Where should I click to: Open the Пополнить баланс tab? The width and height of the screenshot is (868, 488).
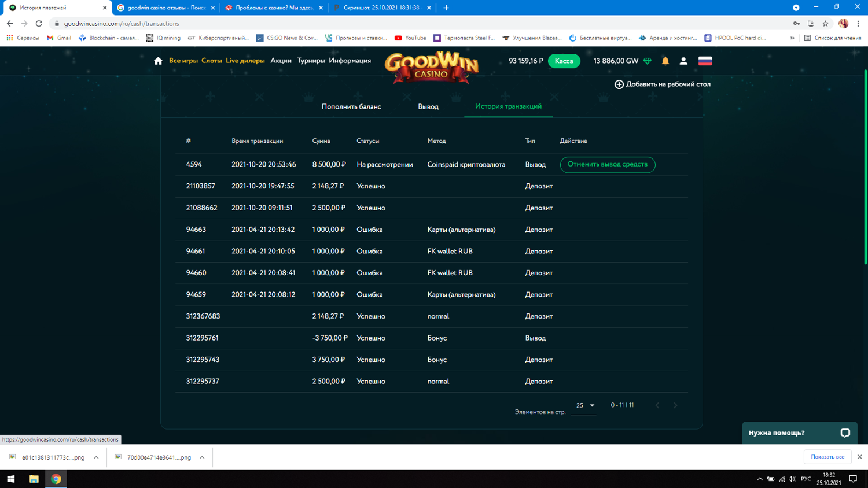351,106
